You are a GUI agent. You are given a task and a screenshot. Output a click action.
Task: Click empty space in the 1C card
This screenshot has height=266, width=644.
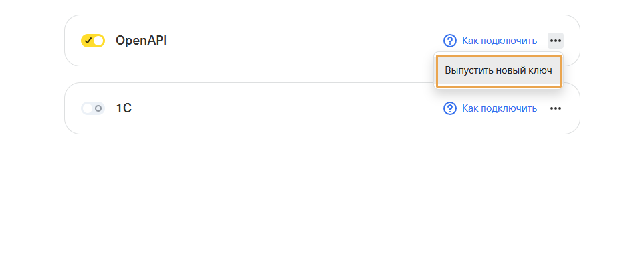point(299,108)
